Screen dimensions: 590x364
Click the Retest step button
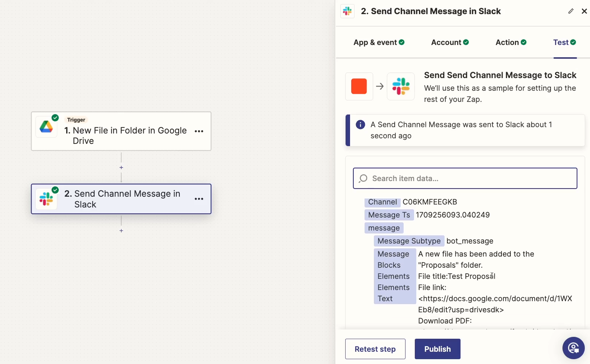[x=375, y=349]
